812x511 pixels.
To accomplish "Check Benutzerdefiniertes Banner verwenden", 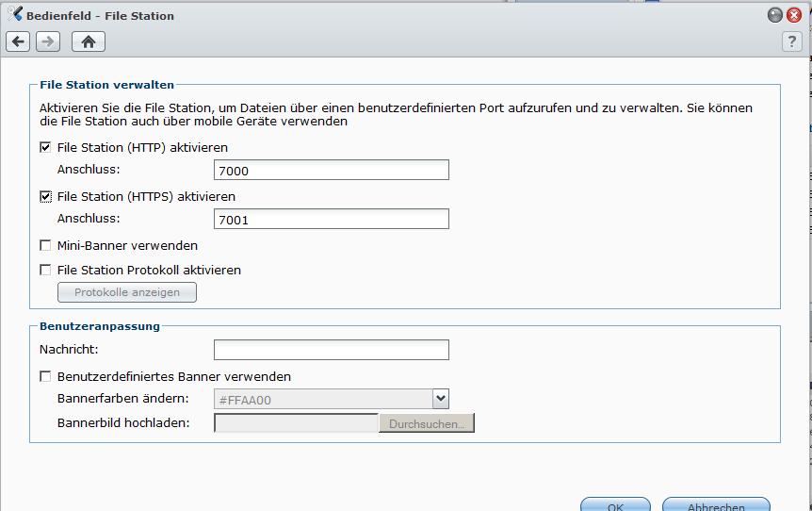I will coord(45,377).
